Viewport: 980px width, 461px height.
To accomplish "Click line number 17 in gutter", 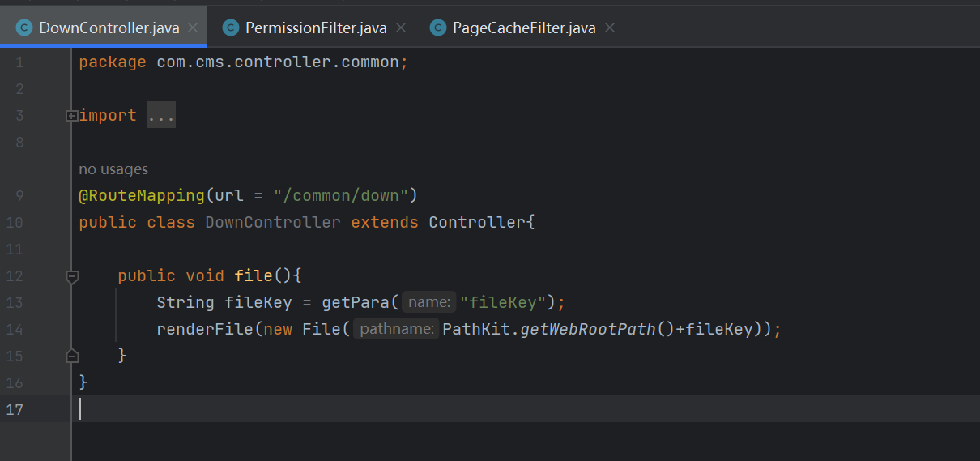I will pos(15,409).
